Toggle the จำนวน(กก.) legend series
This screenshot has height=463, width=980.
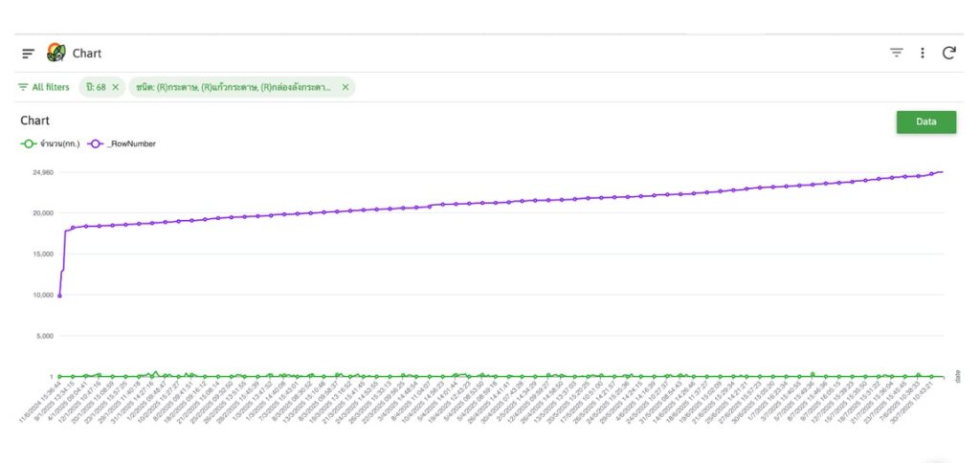[52, 143]
